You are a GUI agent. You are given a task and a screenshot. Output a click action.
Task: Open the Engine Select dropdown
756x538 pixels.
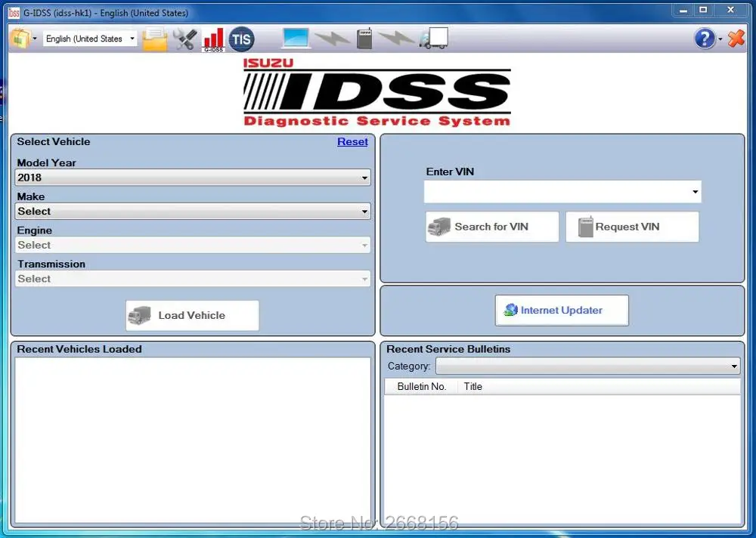click(193, 245)
